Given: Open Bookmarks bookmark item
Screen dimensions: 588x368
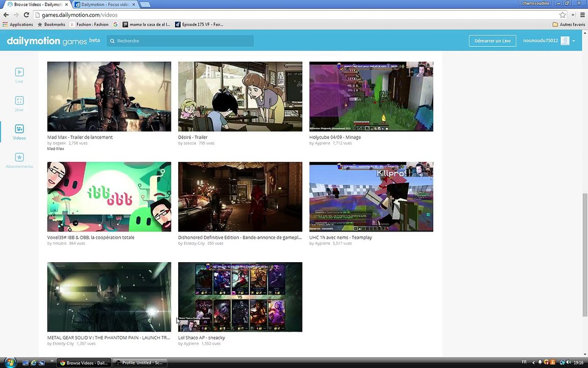Looking at the screenshot, I should click(x=52, y=25).
